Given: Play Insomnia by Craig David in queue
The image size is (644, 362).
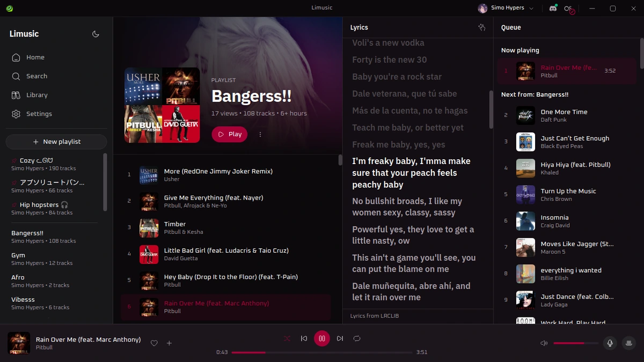Looking at the screenshot, I should [x=567, y=221].
